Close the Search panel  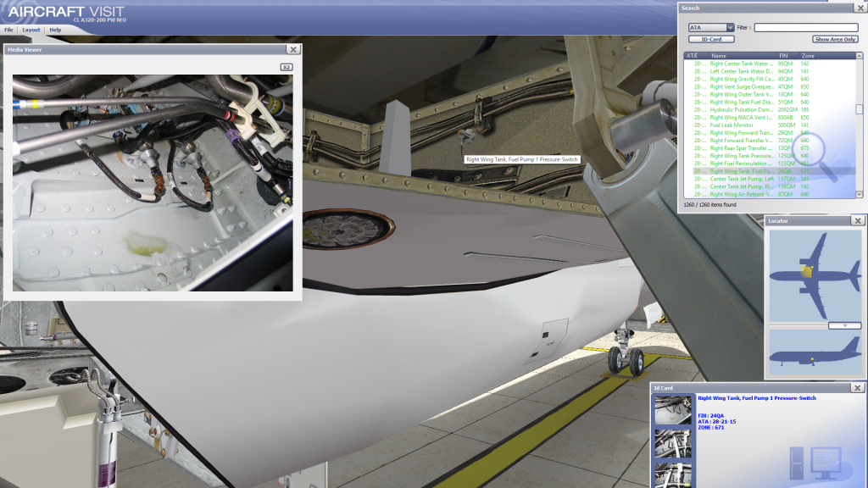861,8
